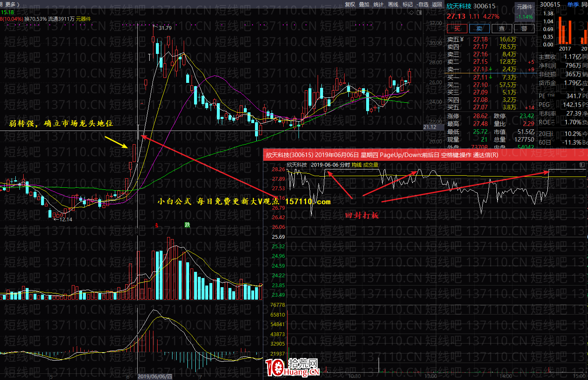Image resolution: width=588 pixels, height=380 pixels.
Task: Open the yellow 元器件 sector link above the chart
Action: click(83, 19)
